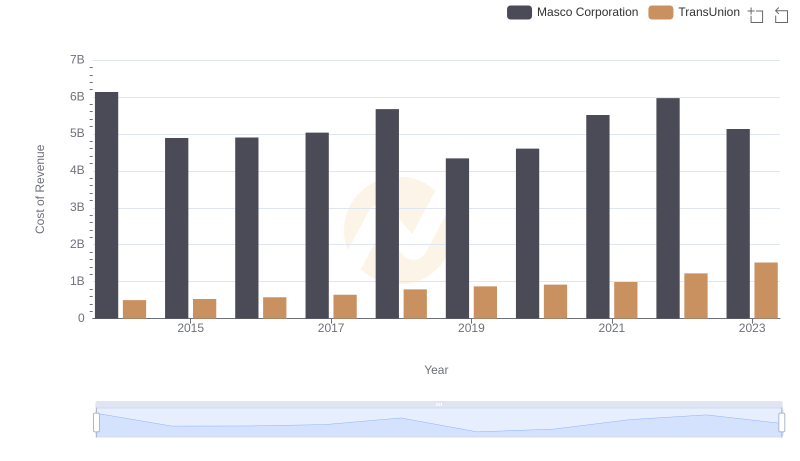The width and height of the screenshot is (800, 461).
Task: Click the zoom reset back icon
Action: pyautogui.click(x=781, y=15)
